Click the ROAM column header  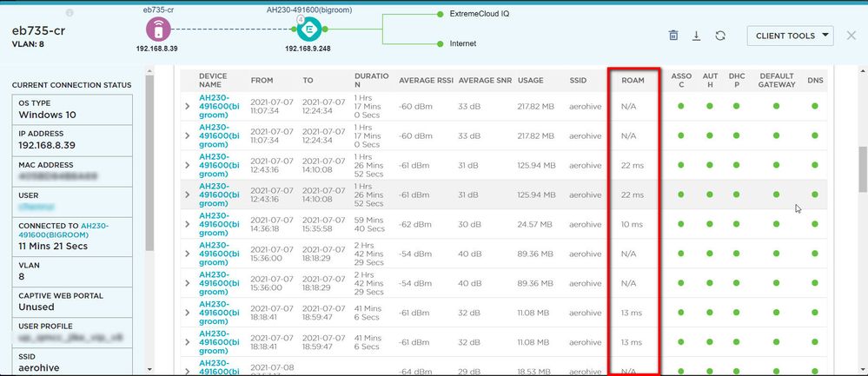click(633, 80)
